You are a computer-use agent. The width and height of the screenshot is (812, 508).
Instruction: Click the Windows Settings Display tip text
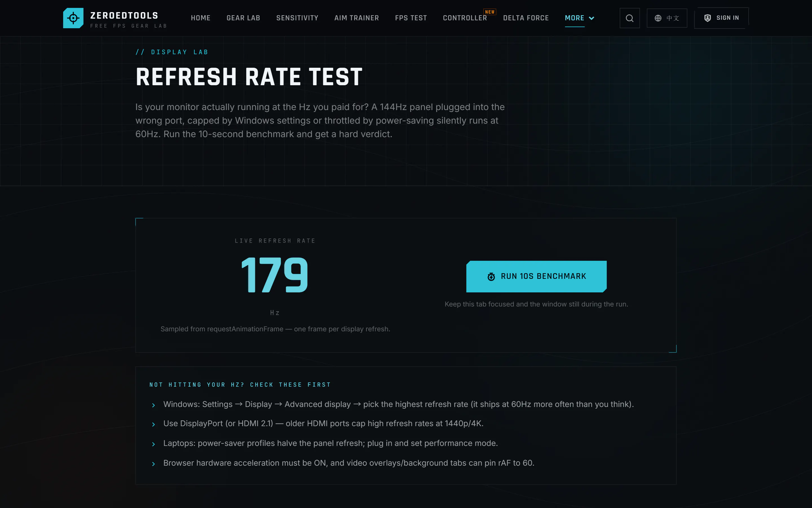399,404
